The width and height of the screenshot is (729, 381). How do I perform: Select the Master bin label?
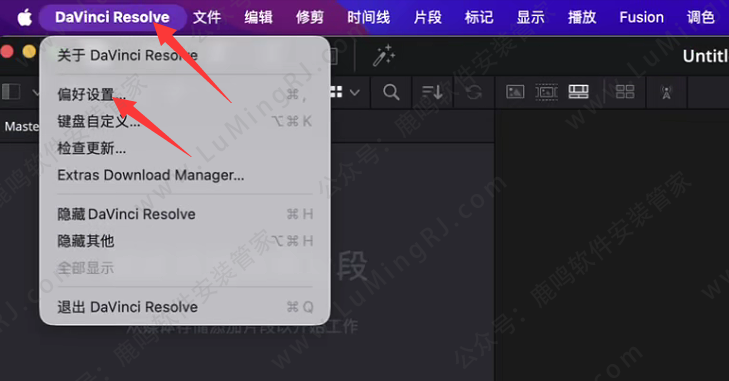click(x=21, y=127)
